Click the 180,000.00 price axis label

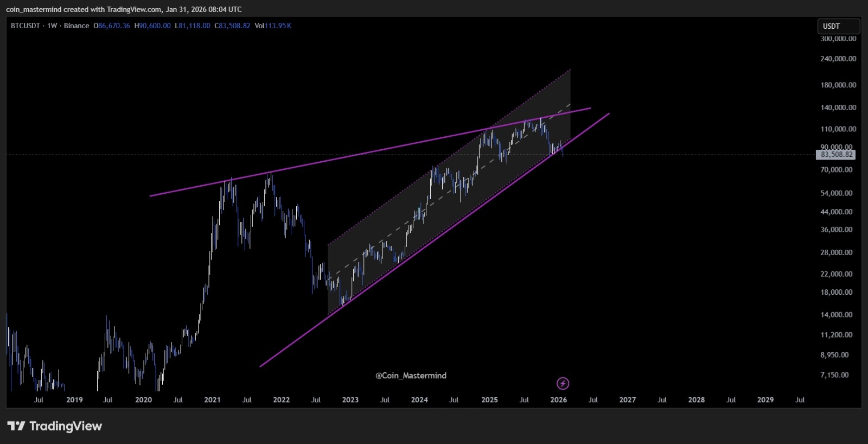838,85
